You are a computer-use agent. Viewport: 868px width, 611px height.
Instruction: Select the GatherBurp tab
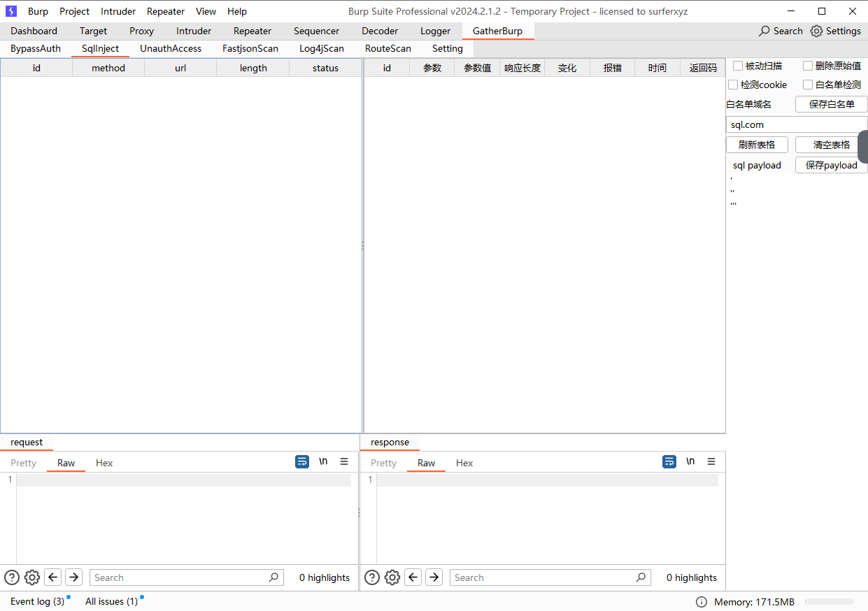point(497,31)
